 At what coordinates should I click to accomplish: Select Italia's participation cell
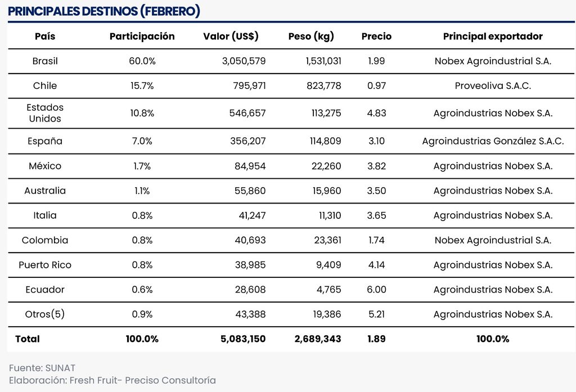pyautogui.click(x=142, y=215)
